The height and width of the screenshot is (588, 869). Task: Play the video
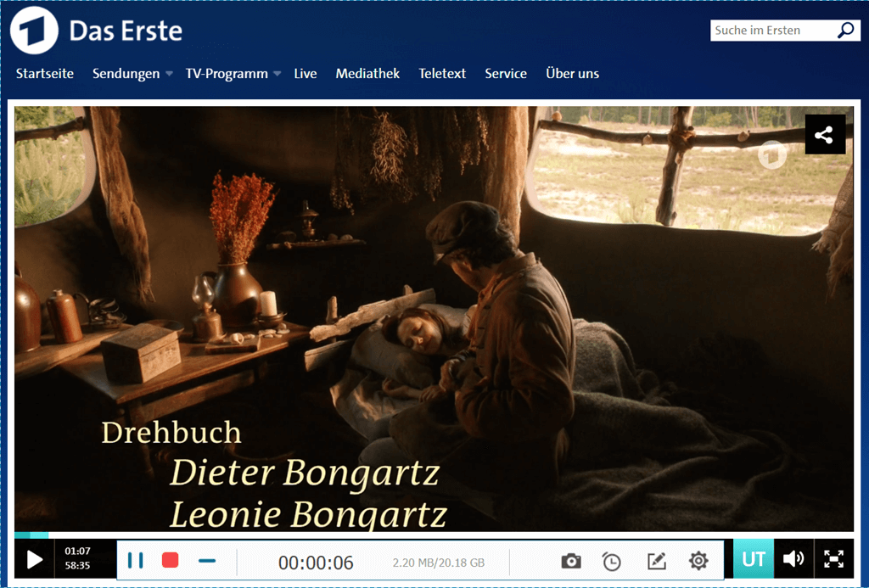pyautogui.click(x=34, y=560)
